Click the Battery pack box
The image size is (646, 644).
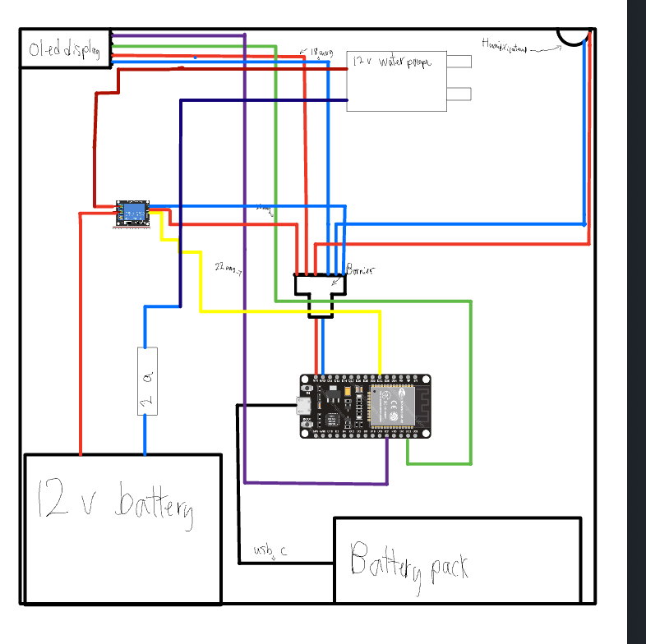(x=457, y=560)
